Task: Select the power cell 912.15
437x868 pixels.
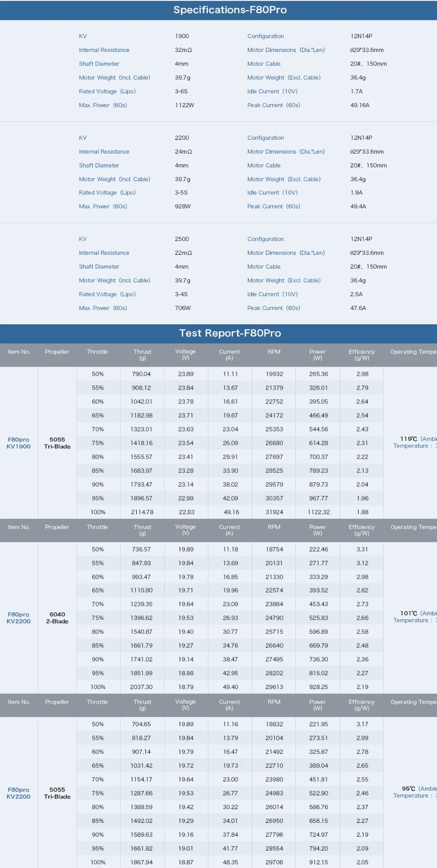Action: tap(319, 862)
